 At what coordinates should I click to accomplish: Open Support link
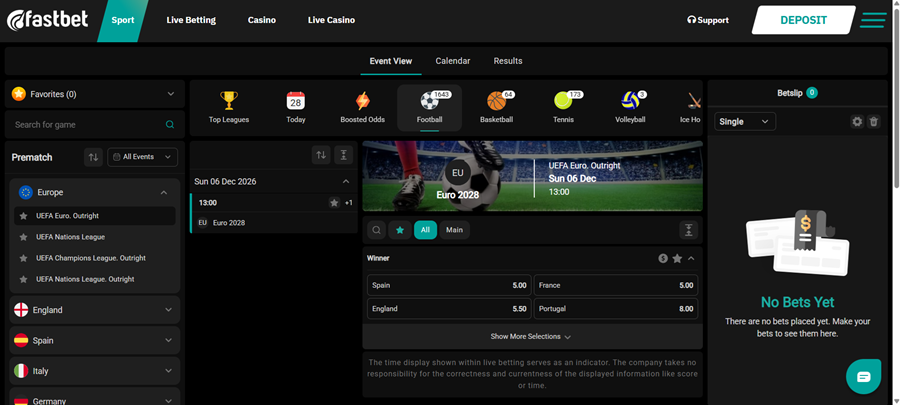pos(708,20)
